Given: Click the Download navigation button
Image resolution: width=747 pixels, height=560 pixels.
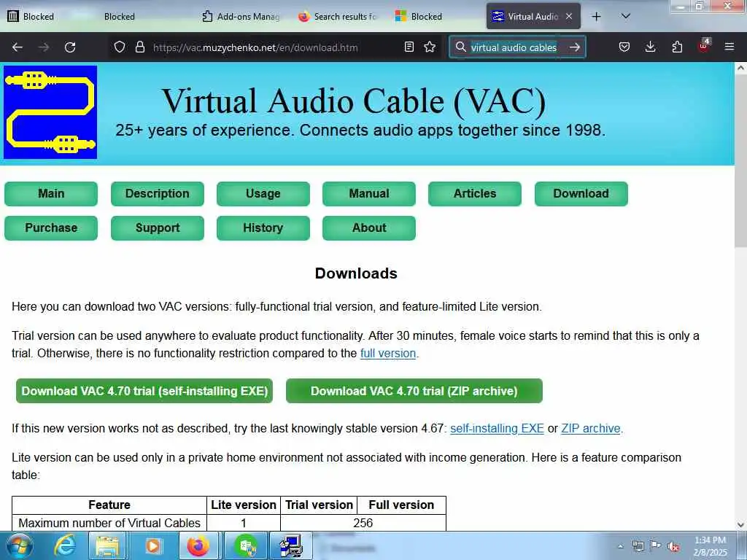Looking at the screenshot, I should tap(581, 194).
